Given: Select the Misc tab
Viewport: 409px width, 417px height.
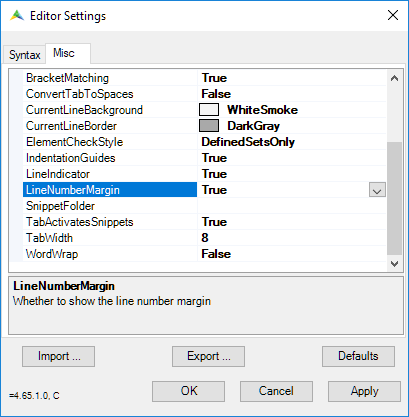Looking at the screenshot, I should (68, 53).
